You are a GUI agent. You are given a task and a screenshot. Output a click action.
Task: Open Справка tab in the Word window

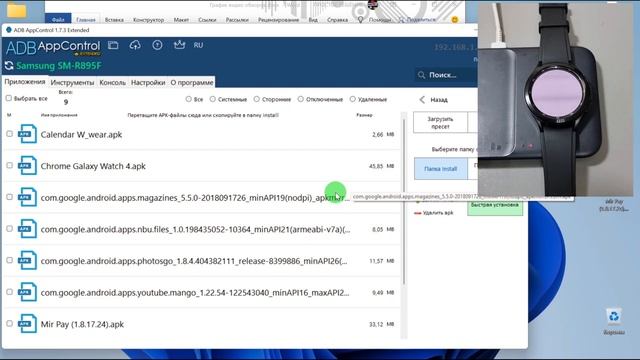tap(337, 20)
